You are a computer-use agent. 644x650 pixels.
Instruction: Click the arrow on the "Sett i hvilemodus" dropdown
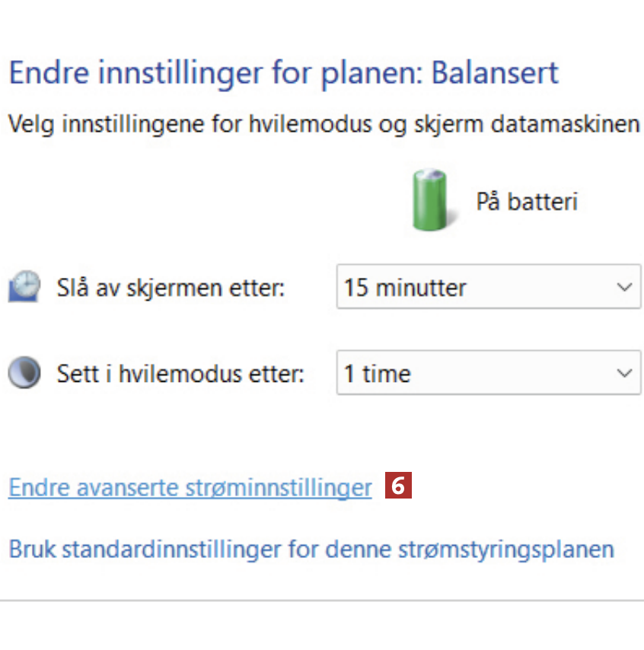[x=624, y=374]
